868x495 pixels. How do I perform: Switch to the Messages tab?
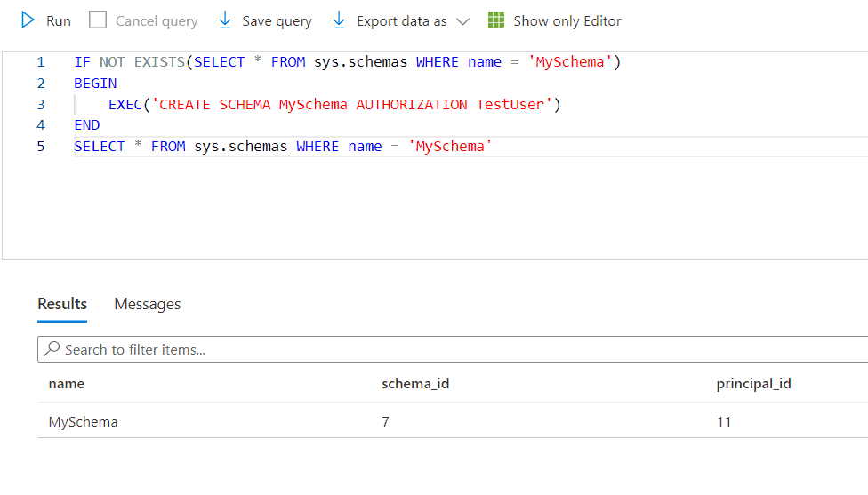(x=148, y=304)
